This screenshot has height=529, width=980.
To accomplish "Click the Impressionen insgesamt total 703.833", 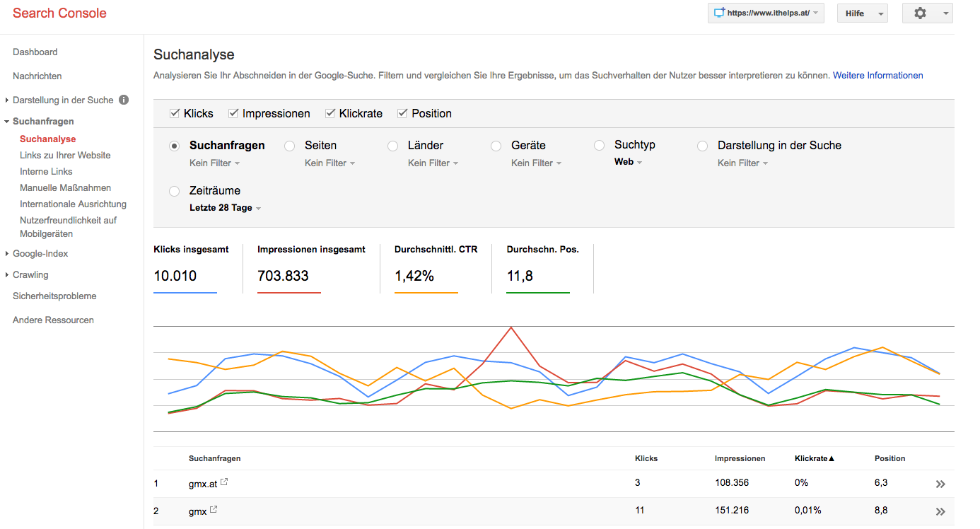I will pyautogui.click(x=283, y=276).
